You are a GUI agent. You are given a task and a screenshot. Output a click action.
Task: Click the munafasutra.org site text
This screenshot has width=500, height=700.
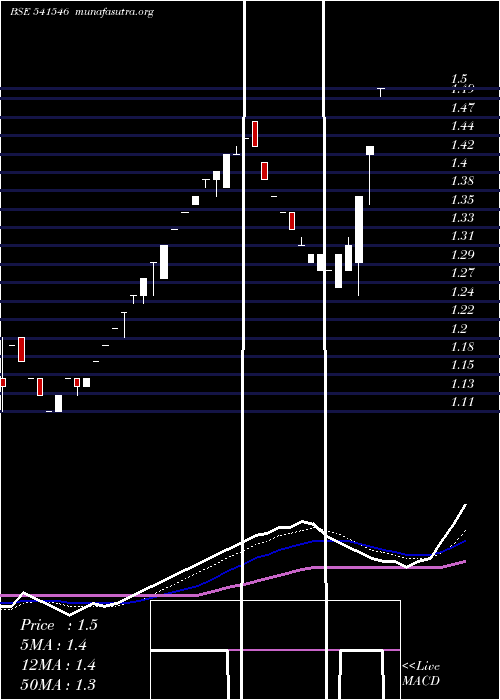pos(115,12)
